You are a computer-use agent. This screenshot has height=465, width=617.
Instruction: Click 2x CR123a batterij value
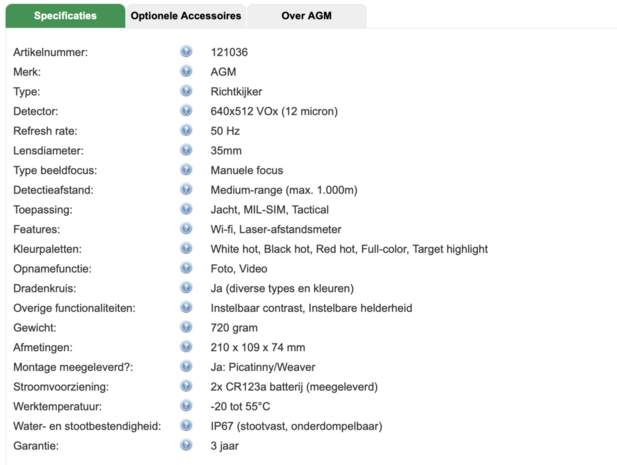coord(294,387)
